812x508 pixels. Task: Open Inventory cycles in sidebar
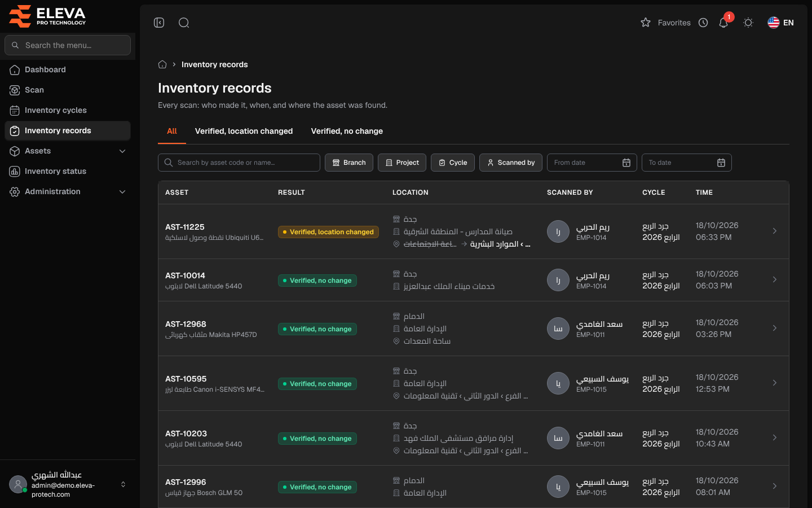[x=68, y=110]
